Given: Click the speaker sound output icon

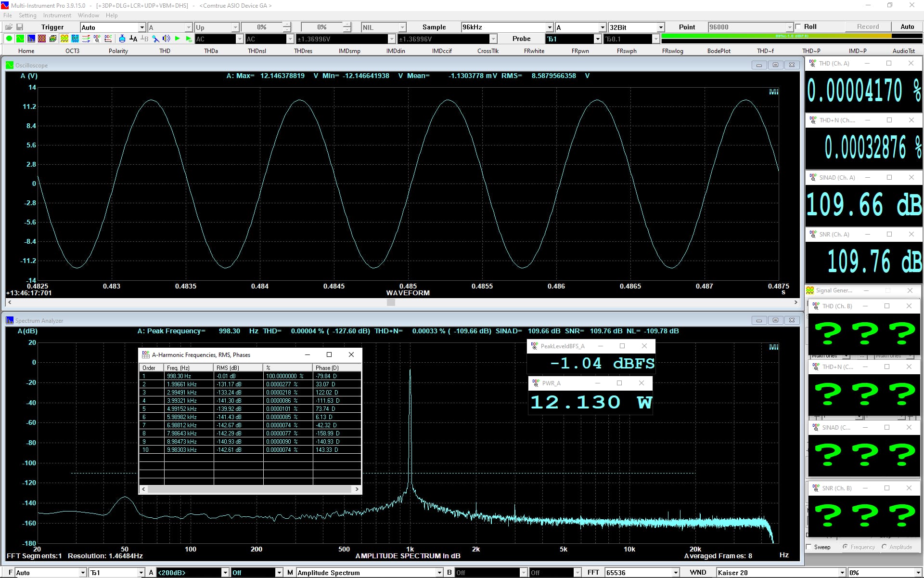Looking at the screenshot, I should tap(166, 39).
